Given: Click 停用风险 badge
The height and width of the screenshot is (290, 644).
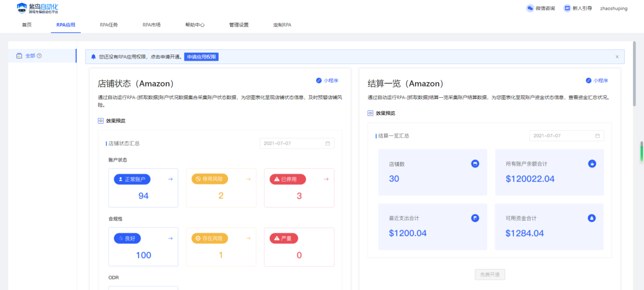Looking at the screenshot, I should [210, 179].
